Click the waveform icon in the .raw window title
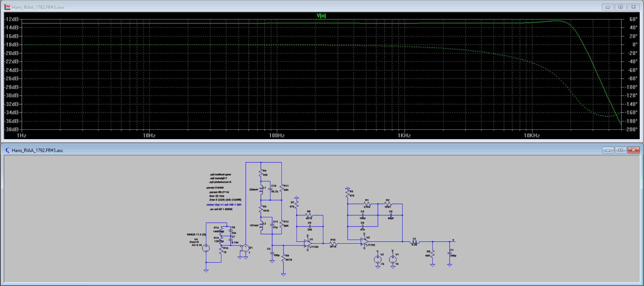Image resolution: width=644 pixels, height=286 pixels. [x=7, y=7]
